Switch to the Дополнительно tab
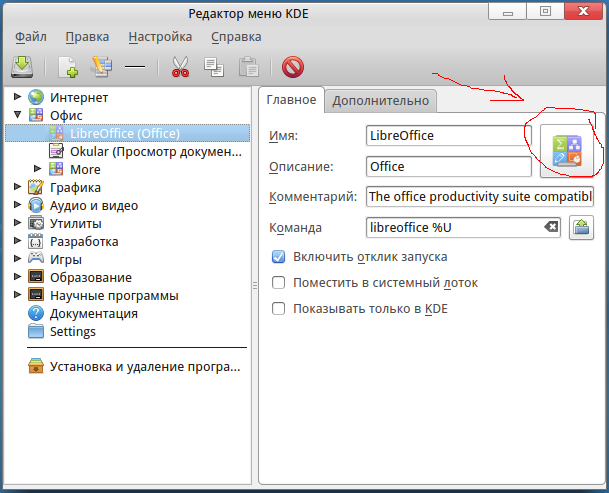The image size is (609, 493). (380, 100)
